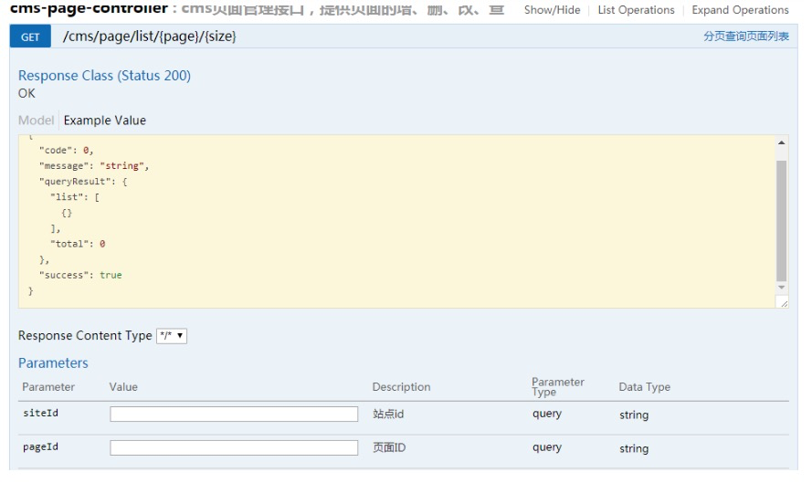Image resolution: width=812 pixels, height=504 pixels.
Task: Click the resize handle of example box
Action: click(784, 303)
